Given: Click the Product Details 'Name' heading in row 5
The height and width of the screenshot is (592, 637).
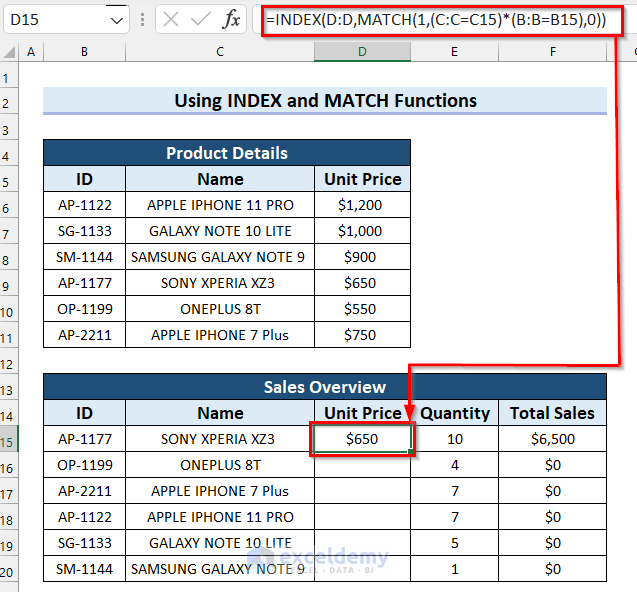Looking at the screenshot, I should click(x=220, y=179).
